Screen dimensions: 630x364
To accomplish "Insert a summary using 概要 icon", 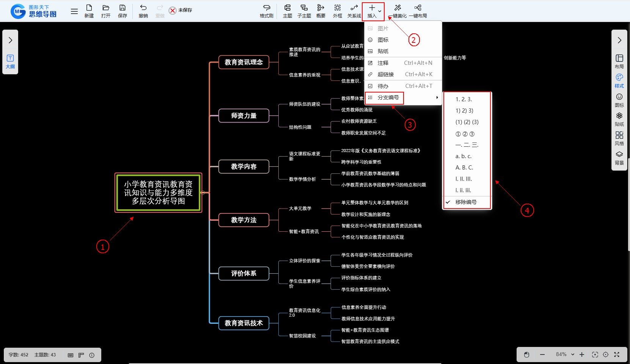I will point(320,11).
